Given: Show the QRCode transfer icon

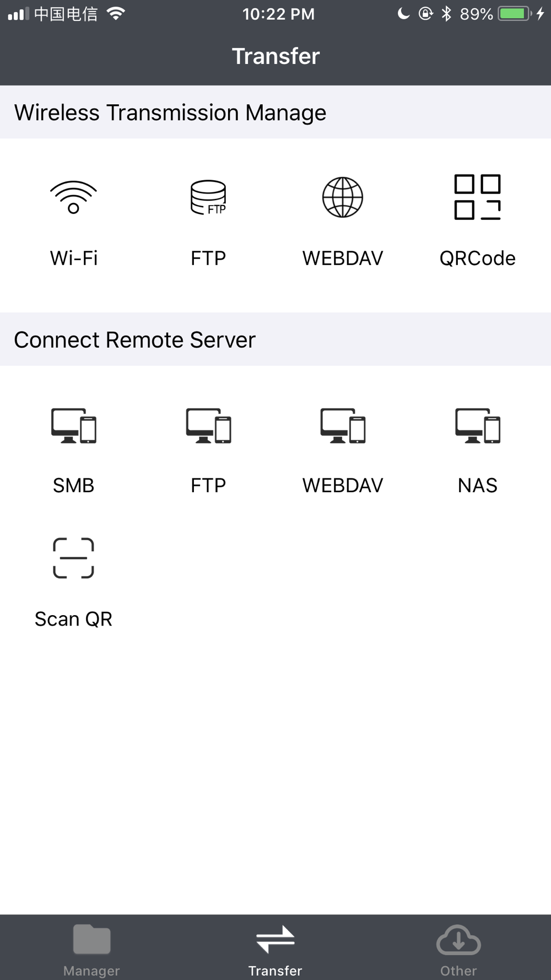Looking at the screenshot, I should click(x=477, y=197).
